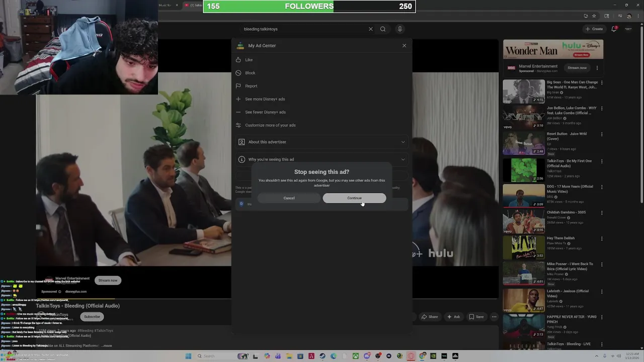Open Google Chrome from the taskbar
This screenshot has height=362, width=644.
click(x=422, y=356)
